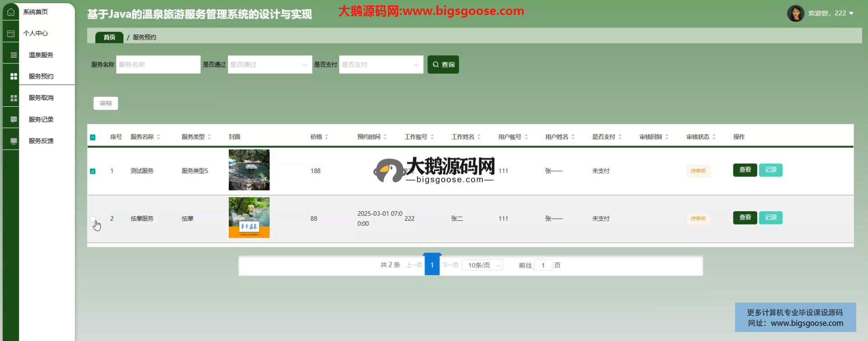This screenshot has width=868, height=341.
Task: Click the service record chat icon
Action: point(14,119)
